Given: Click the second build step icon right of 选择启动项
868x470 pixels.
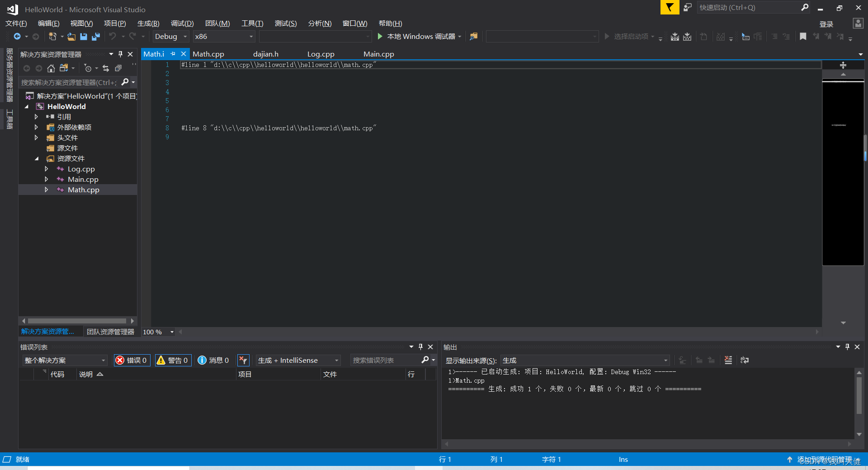Looking at the screenshot, I should point(687,36).
